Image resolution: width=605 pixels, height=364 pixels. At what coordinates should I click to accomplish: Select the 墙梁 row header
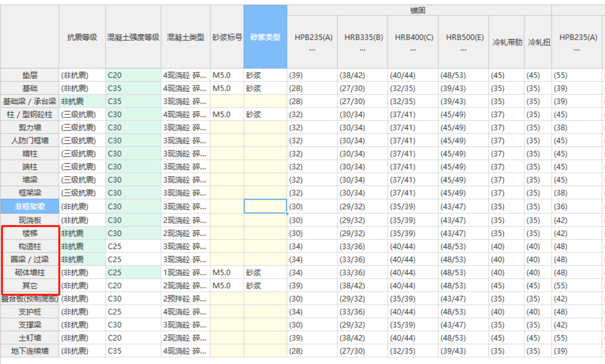[x=30, y=179]
